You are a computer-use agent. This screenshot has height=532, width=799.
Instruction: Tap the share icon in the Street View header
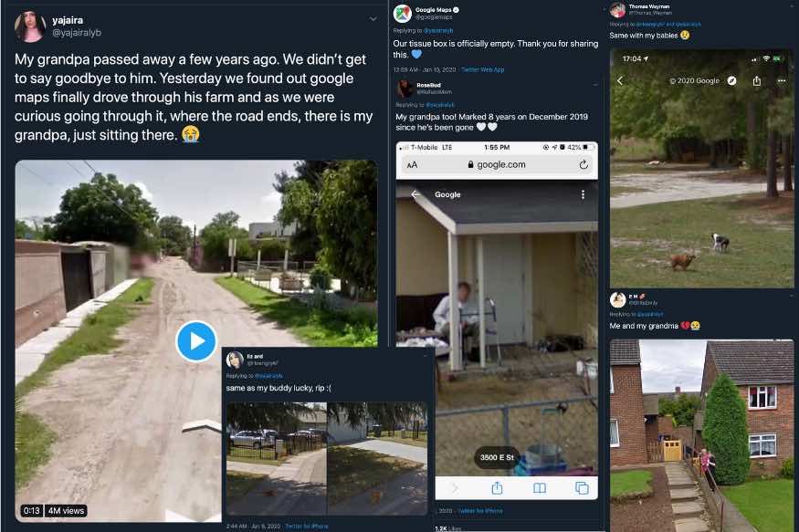(x=757, y=80)
